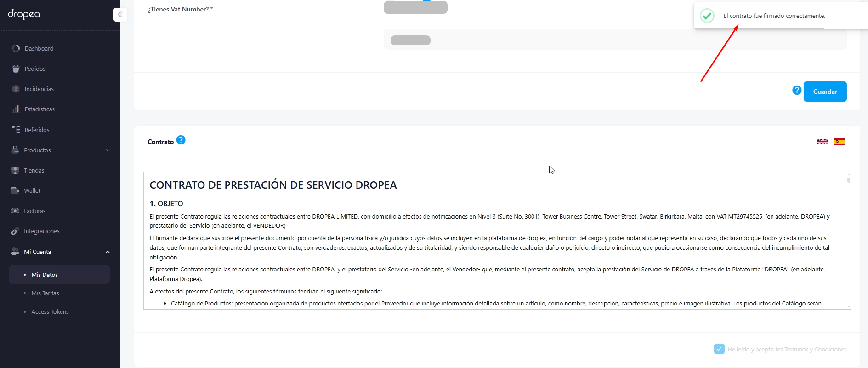
Task: Click the help icon beside Guardar
Action: click(797, 90)
